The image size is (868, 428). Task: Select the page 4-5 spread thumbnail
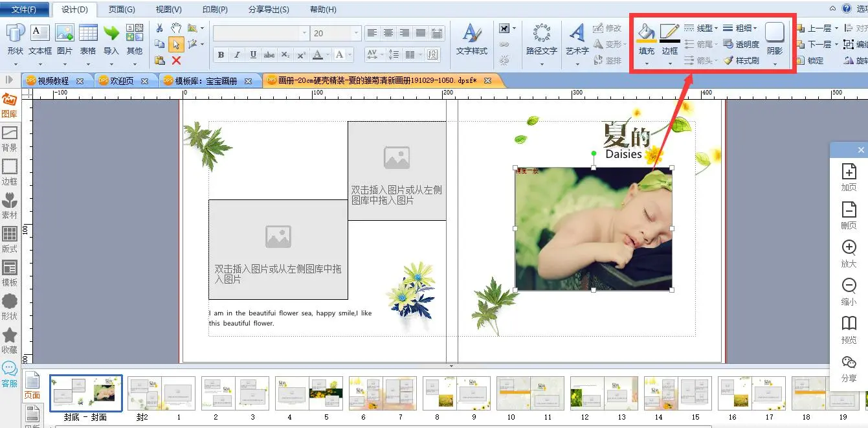tap(307, 393)
